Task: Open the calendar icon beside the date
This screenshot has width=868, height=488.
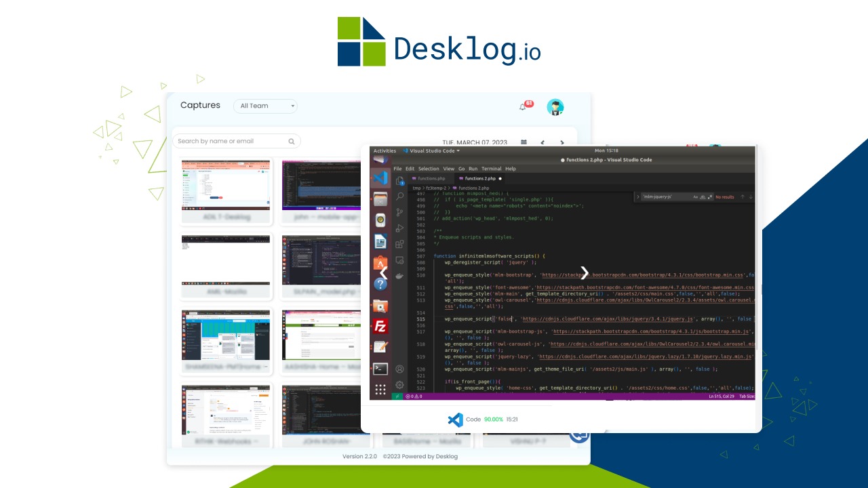Action: click(x=524, y=142)
